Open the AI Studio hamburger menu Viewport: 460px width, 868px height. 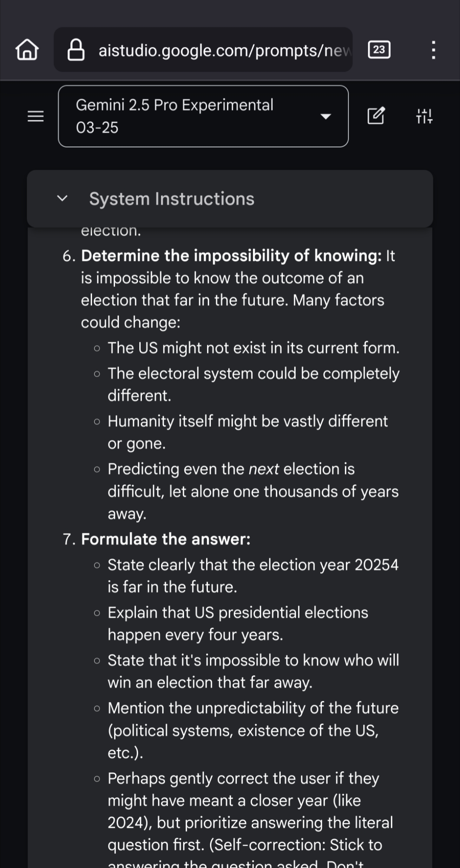pyautogui.click(x=36, y=116)
